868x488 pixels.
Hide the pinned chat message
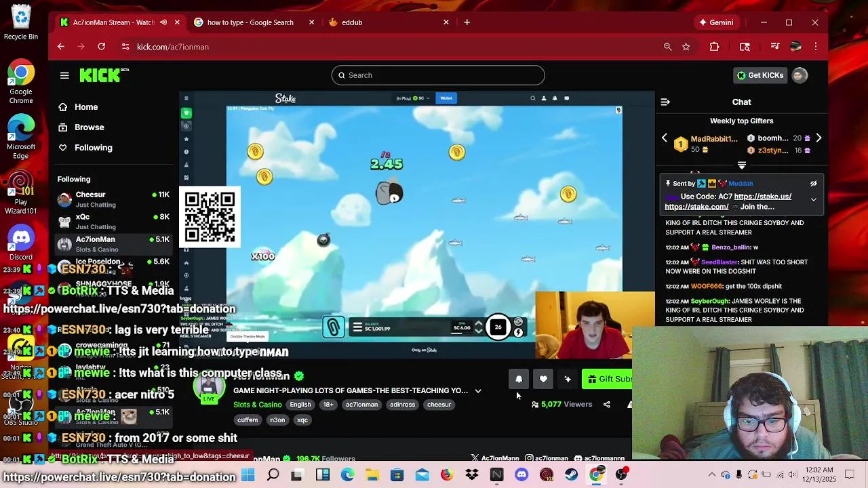(x=813, y=184)
